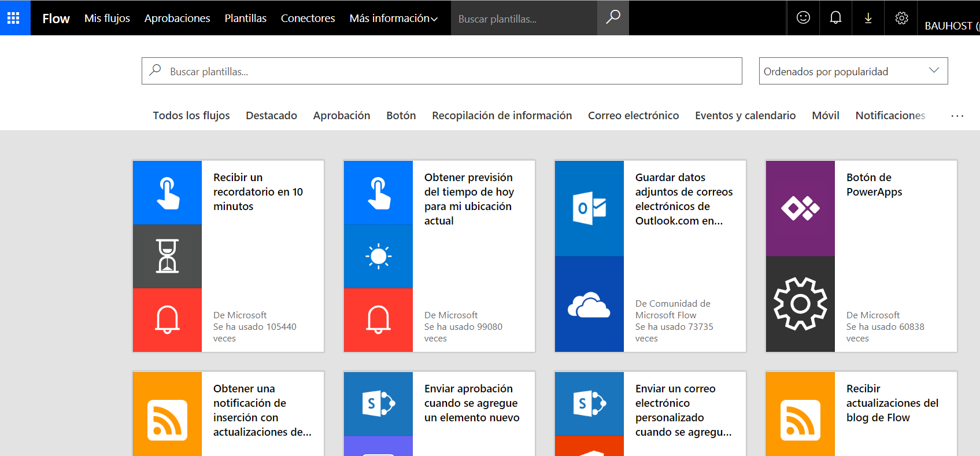Open the settings gear in header
This screenshot has height=456, width=980.
[x=901, y=18]
